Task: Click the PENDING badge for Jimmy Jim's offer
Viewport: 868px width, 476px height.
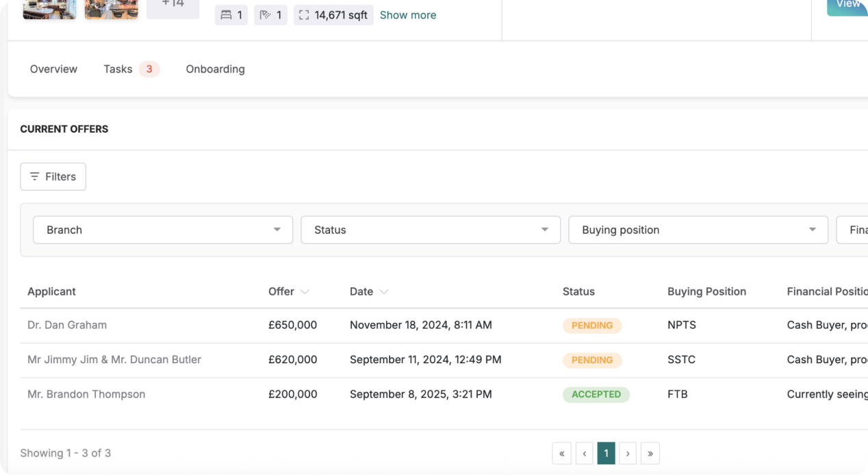Action: 591,360
